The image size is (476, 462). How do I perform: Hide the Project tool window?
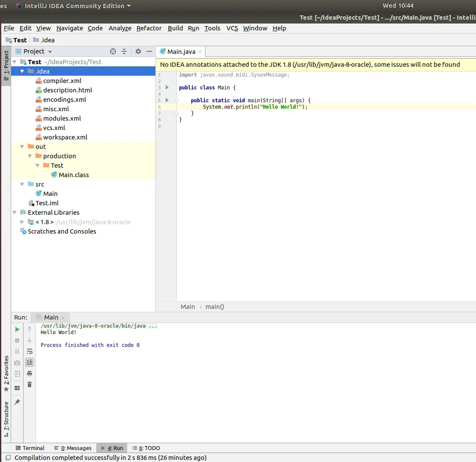[x=149, y=51]
